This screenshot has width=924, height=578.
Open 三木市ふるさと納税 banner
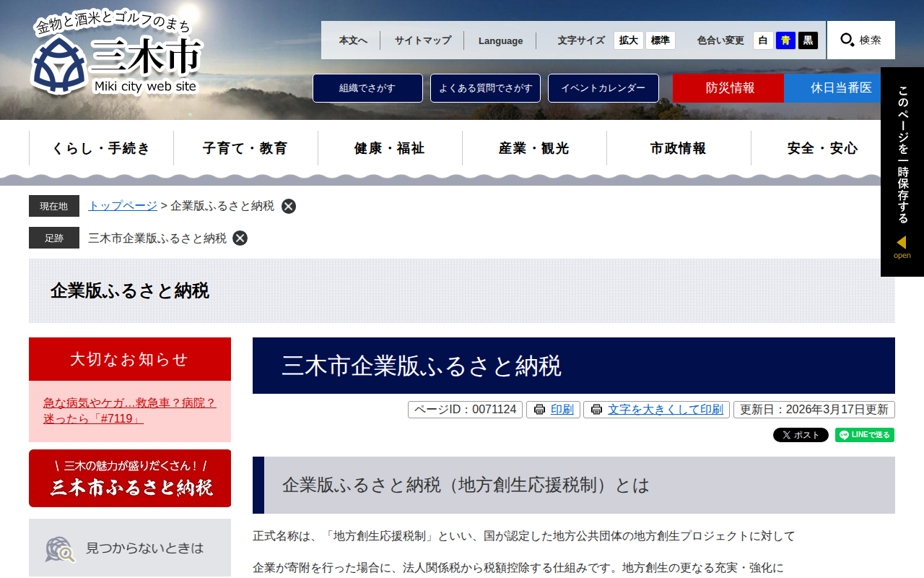coord(130,478)
